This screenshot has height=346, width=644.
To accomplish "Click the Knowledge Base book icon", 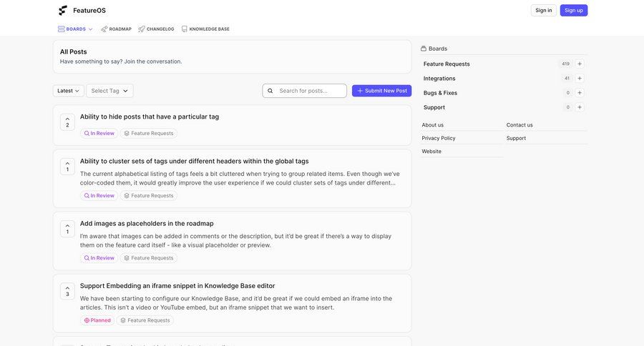I will 185,29.
